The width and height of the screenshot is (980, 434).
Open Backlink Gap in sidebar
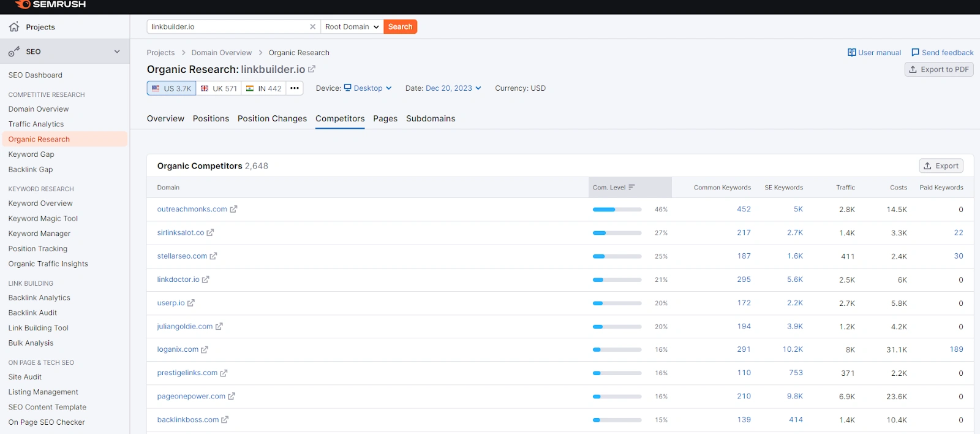pos(31,170)
